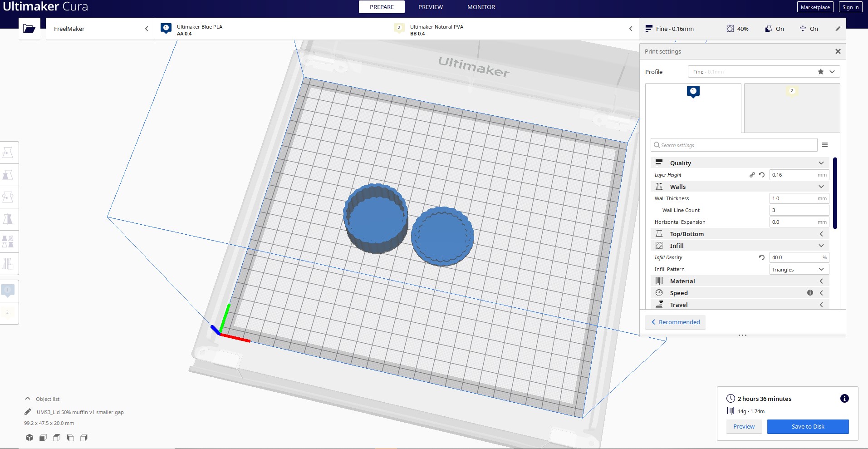
Task: Click the Fine - 0.16mm profile summary
Action: (670, 29)
